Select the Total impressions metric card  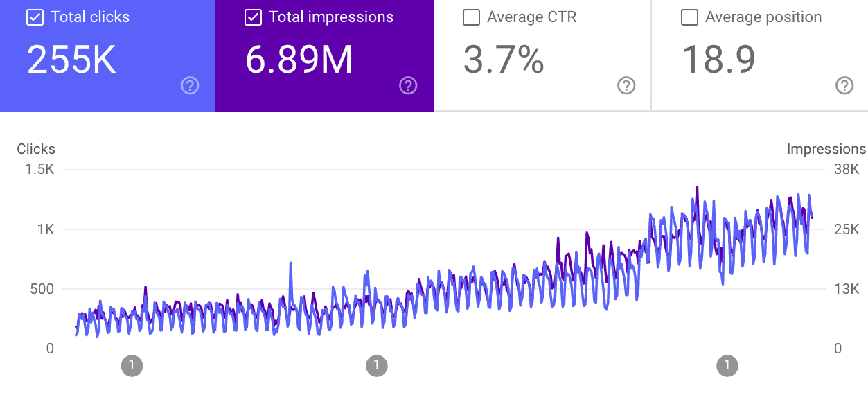click(324, 55)
